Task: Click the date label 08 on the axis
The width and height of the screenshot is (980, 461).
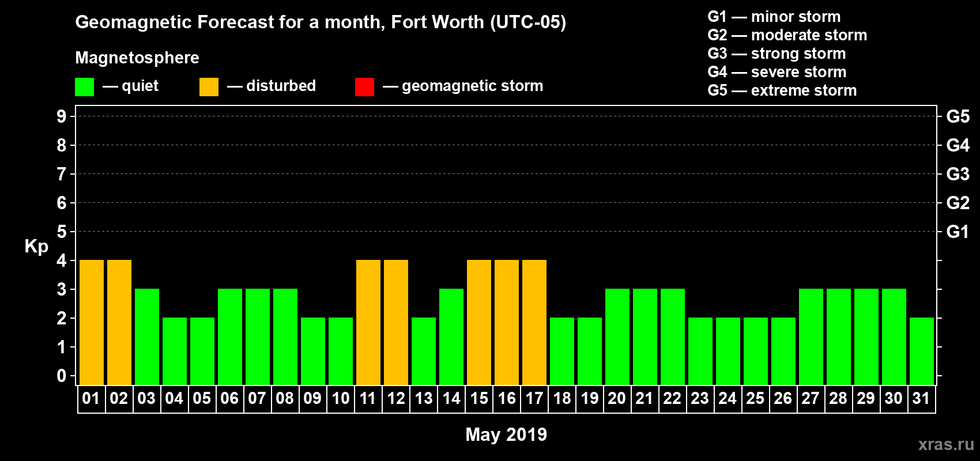Action: pos(285,398)
